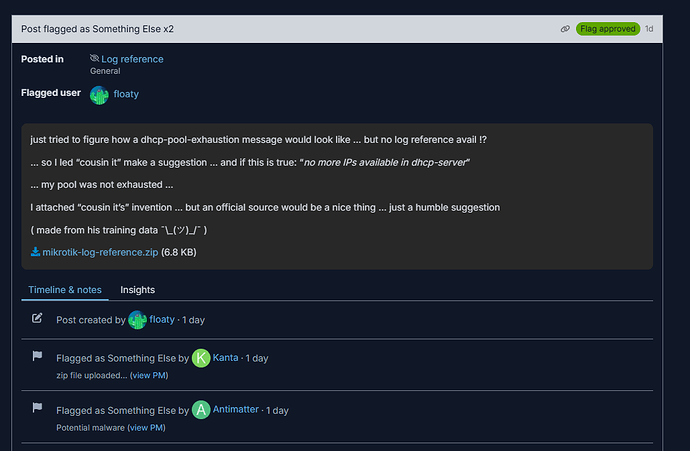Click the 'my pool was not exhausted' line

pyautogui.click(x=102, y=185)
